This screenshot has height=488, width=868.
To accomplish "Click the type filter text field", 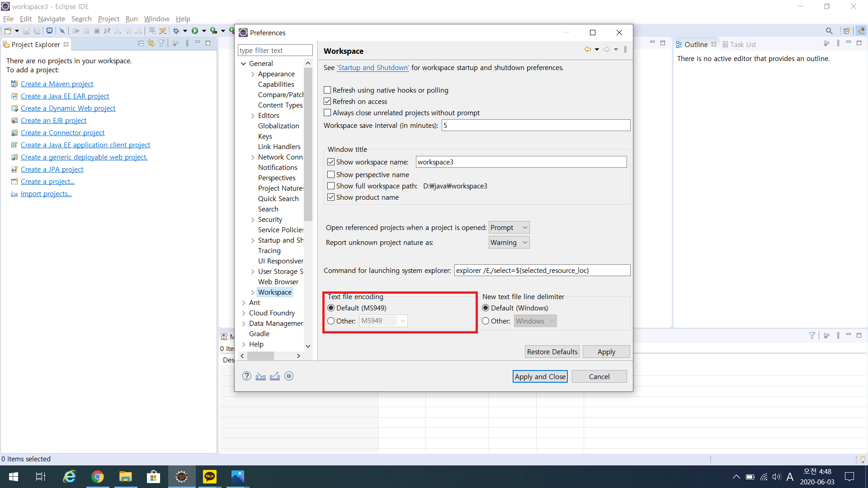I will coord(275,50).
